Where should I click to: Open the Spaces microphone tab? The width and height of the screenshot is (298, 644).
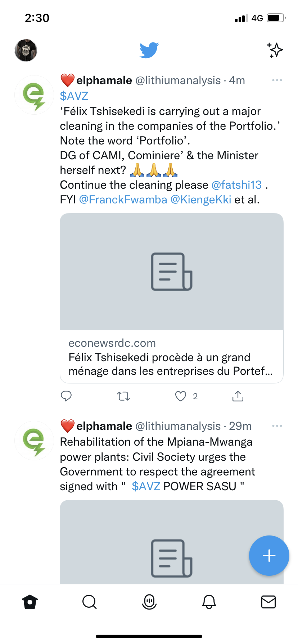[x=149, y=602]
